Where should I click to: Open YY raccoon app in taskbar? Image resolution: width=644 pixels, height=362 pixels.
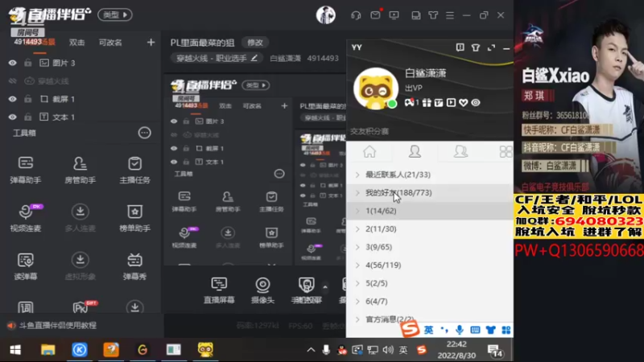pos(205,350)
